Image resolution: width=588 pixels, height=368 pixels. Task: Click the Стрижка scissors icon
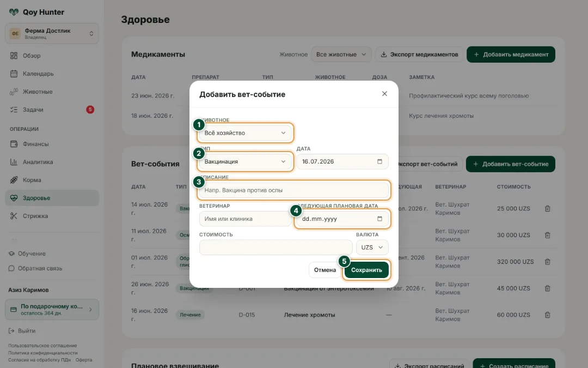[14, 216]
